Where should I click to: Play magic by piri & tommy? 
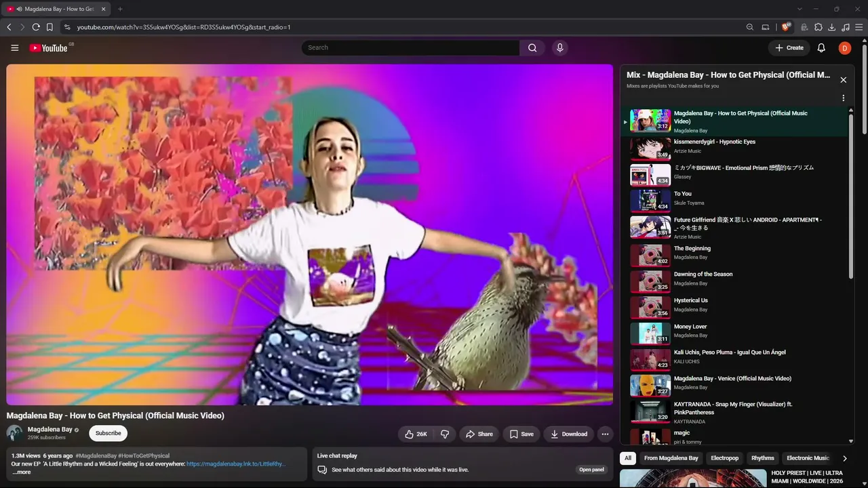point(735,436)
